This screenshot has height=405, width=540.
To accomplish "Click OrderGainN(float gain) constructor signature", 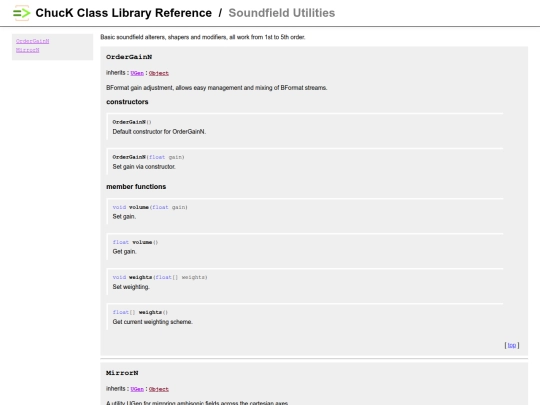I will pos(148,157).
